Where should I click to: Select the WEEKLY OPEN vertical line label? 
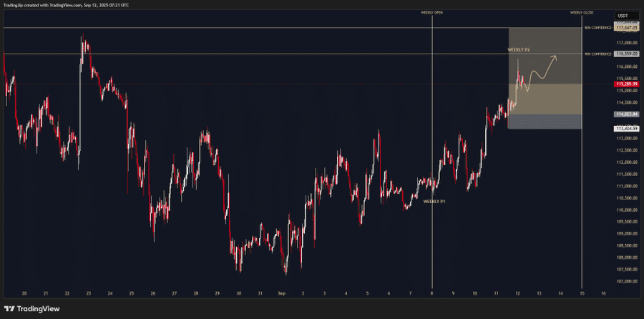[x=434, y=12]
